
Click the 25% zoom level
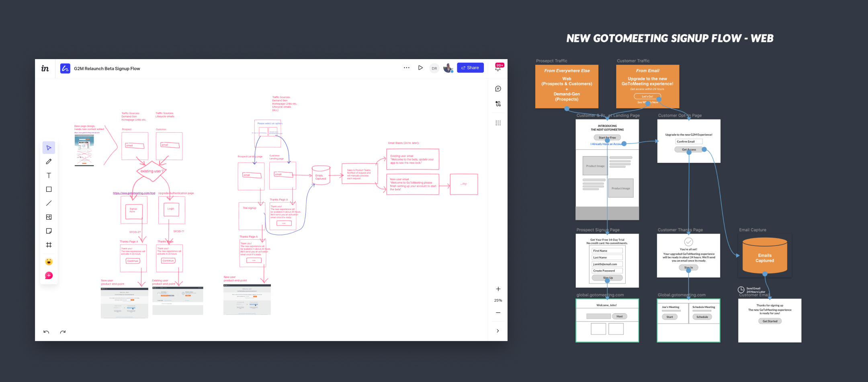pyautogui.click(x=498, y=300)
